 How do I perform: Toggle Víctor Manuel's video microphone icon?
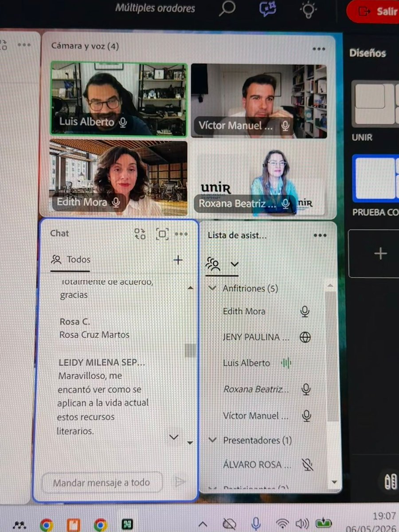click(285, 125)
